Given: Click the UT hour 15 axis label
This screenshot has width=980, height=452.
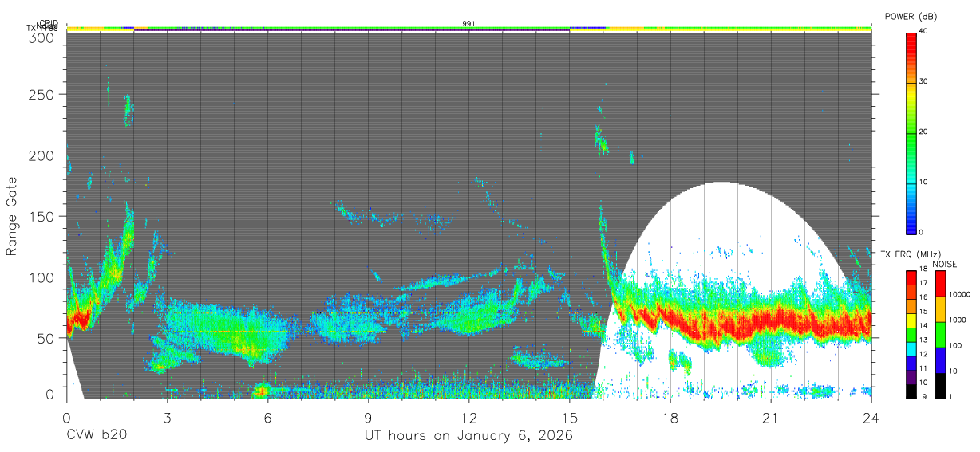Looking at the screenshot, I should click(570, 417).
